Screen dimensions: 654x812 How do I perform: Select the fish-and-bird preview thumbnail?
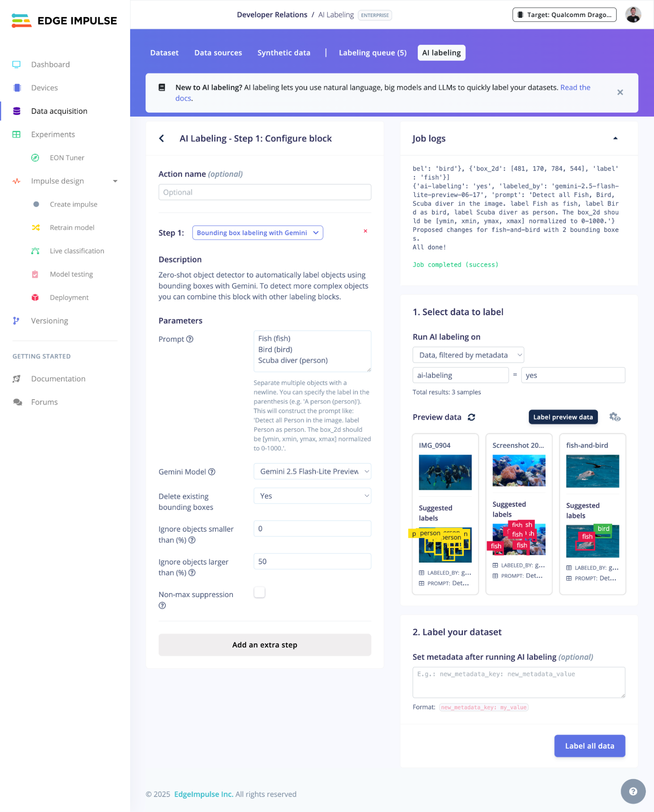592,471
